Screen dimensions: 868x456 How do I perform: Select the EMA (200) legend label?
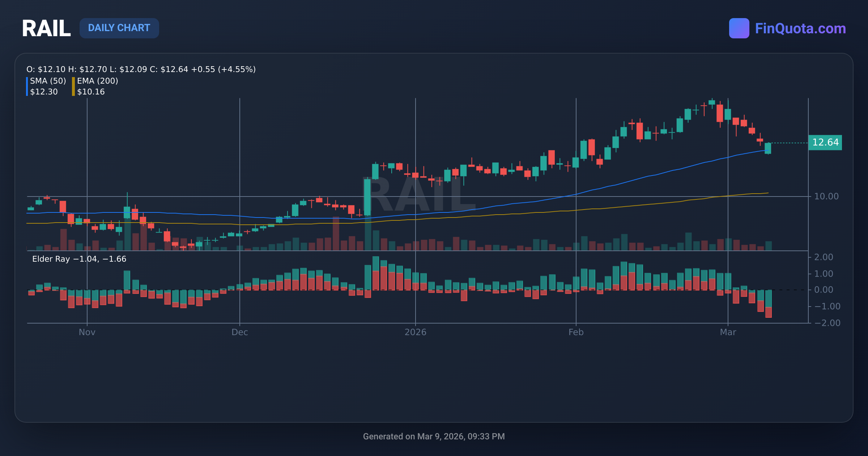(97, 81)
